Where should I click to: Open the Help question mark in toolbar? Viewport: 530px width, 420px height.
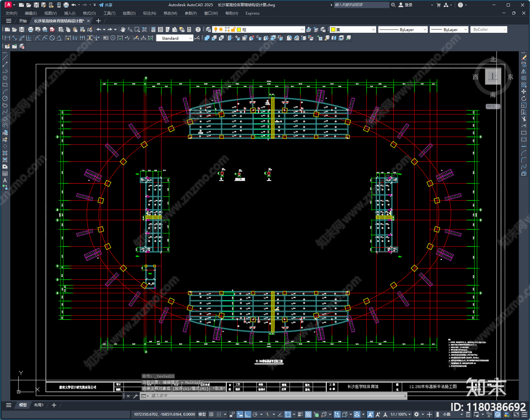[x=198, y=29]
